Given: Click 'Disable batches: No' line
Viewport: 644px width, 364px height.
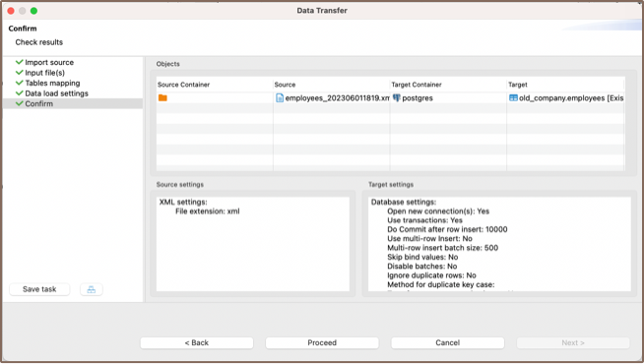Looking at the screenshot, I should click(422, 267).
